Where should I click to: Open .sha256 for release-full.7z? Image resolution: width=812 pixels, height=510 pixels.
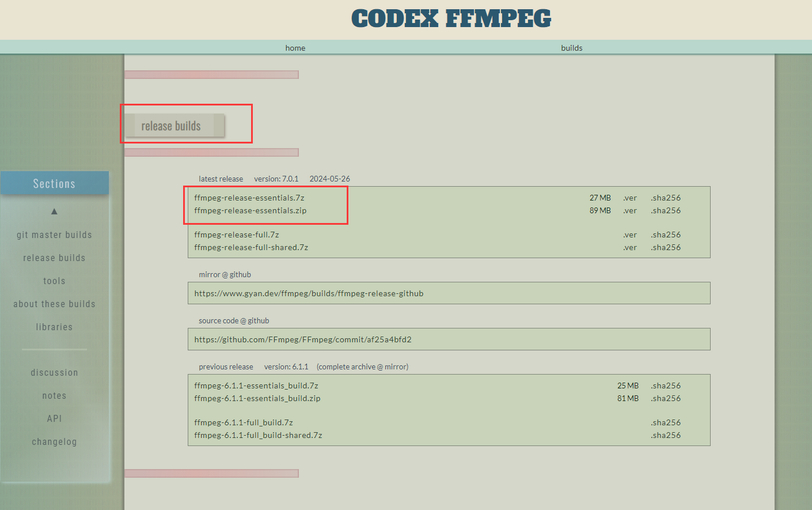[666, 235]
